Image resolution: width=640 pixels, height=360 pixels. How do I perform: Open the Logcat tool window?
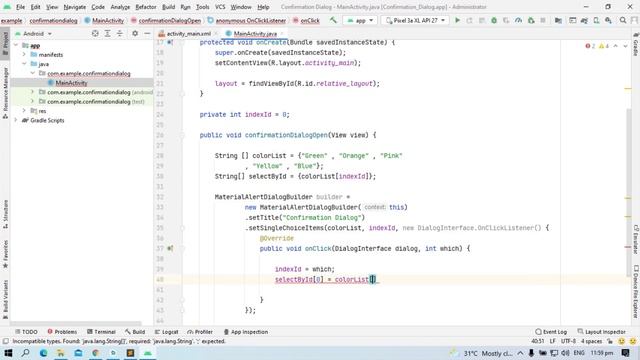tap(167, 332)
